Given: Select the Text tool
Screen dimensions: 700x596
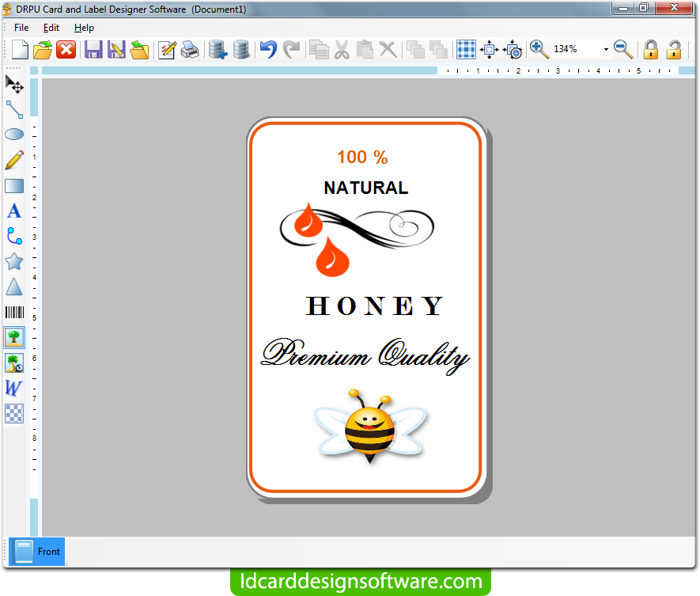Looking at the screenshot, I should point(14,211).
